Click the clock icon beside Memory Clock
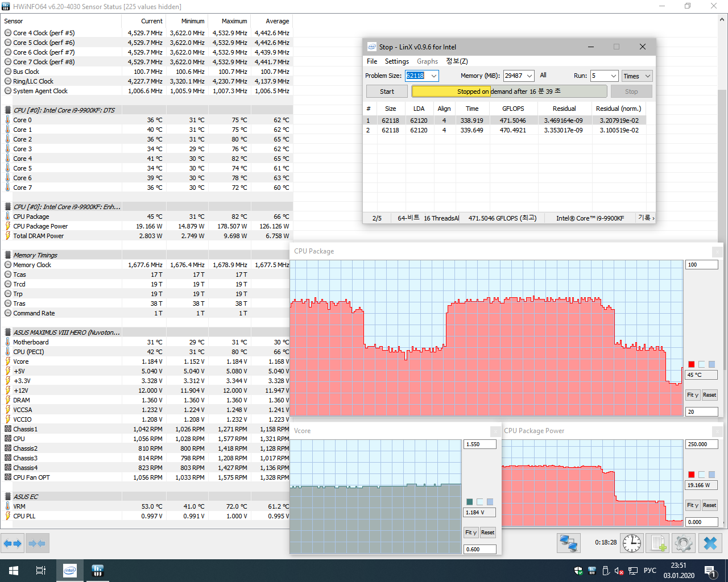This screenshot has height=582, width=728. (x=8, y=265)
